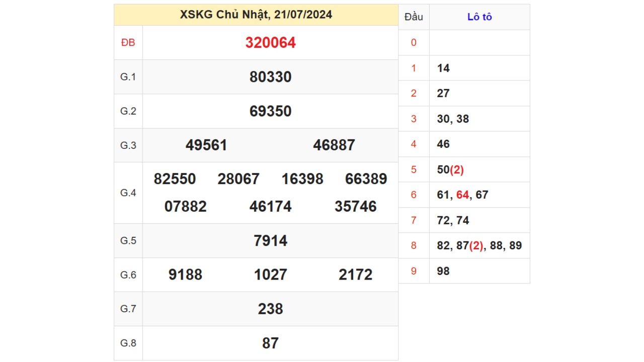
Task: Click head digit 6 in Đầu column
Action: click(x=414, y=195)
